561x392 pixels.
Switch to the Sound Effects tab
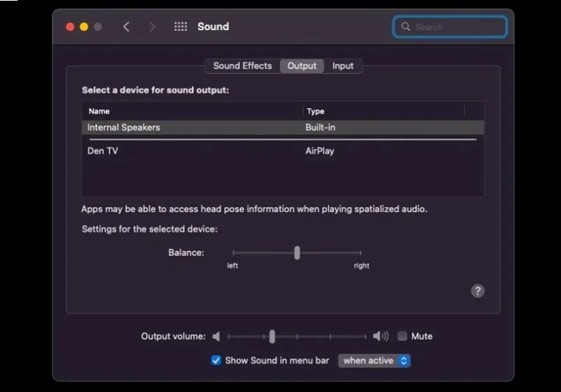pos(243,66)
